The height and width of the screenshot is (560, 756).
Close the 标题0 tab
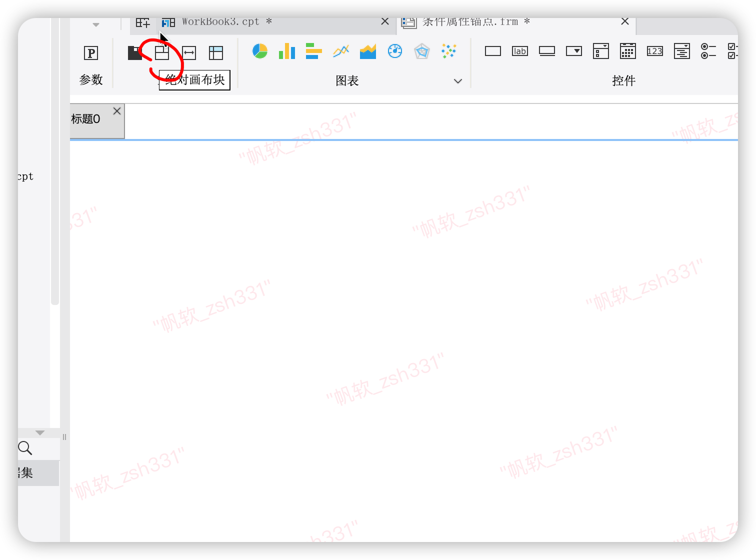tap(117, 111)
